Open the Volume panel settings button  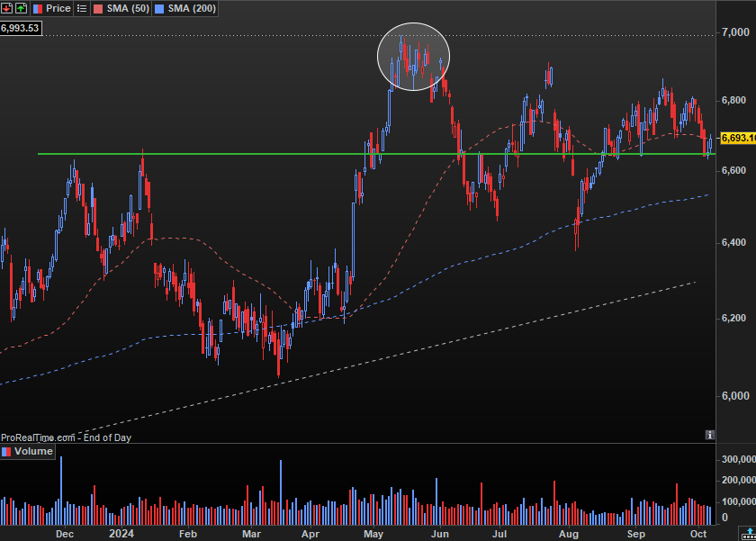pyautogui.click(x=28, y=451)
